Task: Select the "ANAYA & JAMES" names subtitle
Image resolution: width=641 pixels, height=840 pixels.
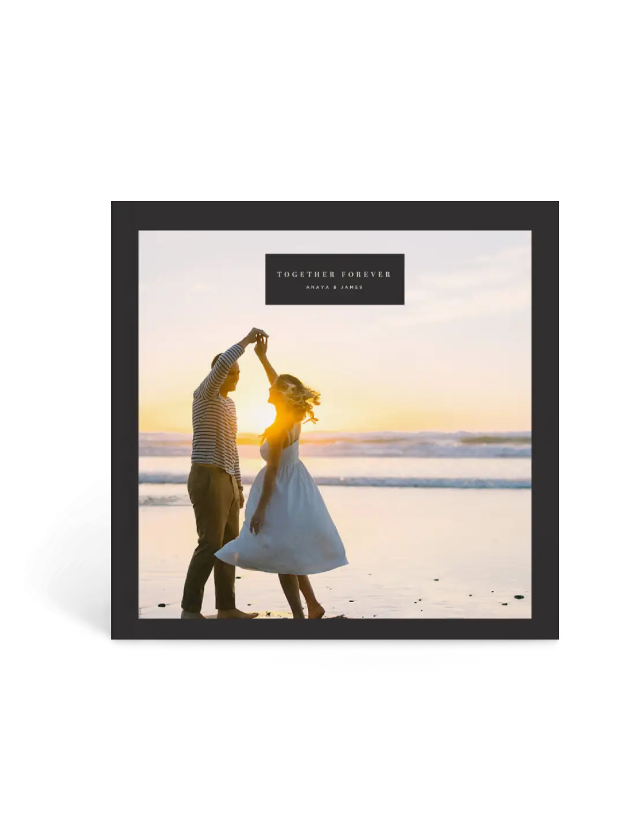Action: pos(334,287)
